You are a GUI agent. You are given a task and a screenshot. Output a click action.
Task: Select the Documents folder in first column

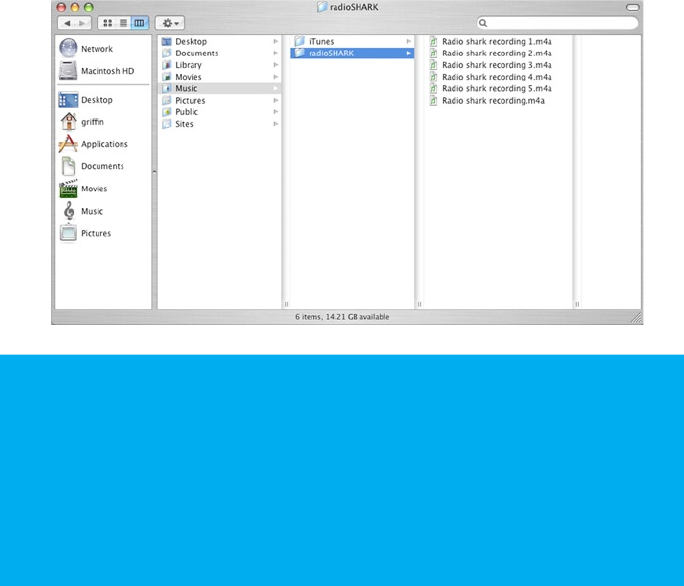pos(219,53)
